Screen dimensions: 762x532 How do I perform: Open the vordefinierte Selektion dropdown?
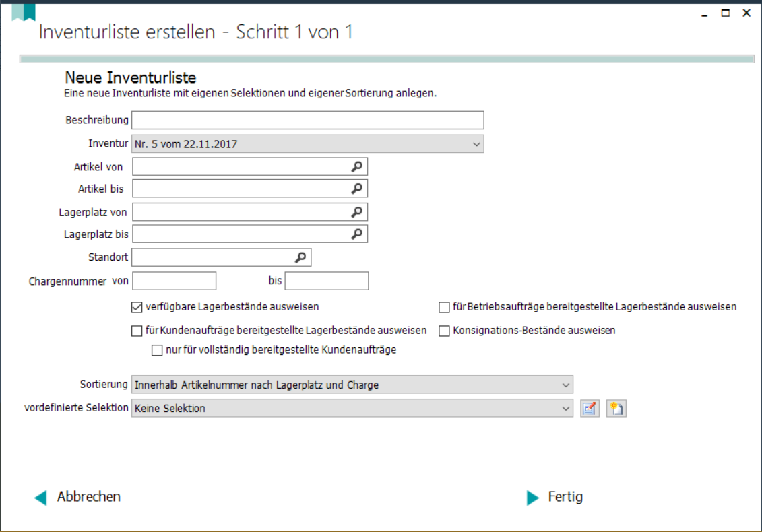pyautogui.click(x=352, y=408)
